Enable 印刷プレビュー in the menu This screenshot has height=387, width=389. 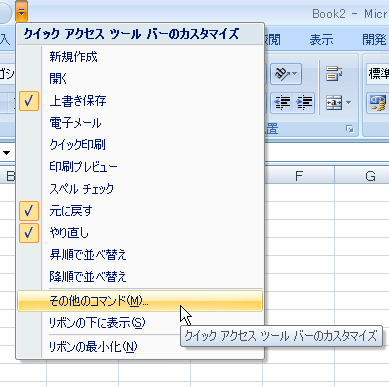[140, 167]
